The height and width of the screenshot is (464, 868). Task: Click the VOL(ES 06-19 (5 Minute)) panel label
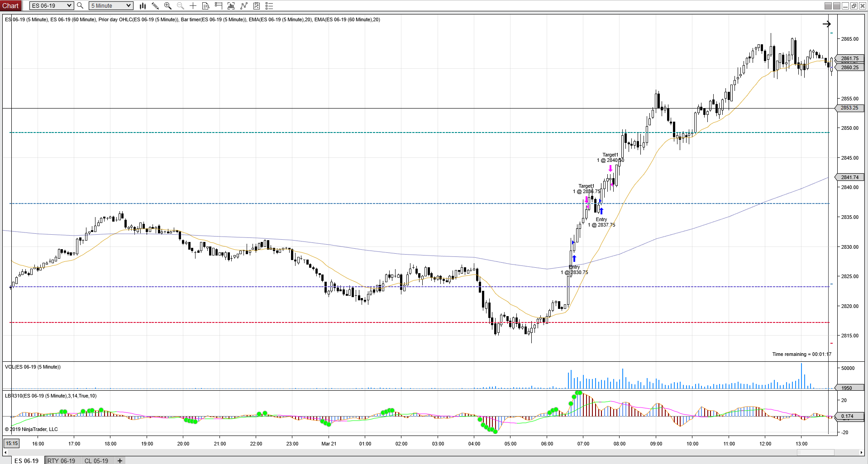point(33,367)
